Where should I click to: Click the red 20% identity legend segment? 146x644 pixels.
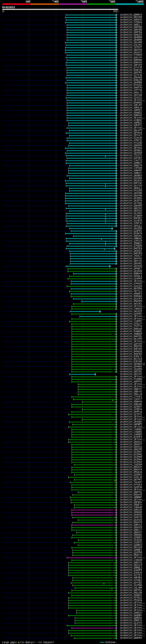tap(16, 4)
